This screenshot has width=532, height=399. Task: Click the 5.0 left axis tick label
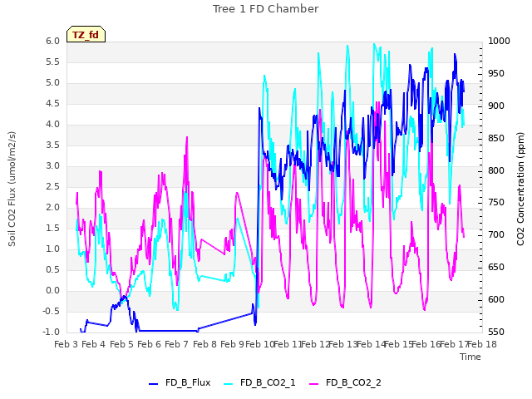click(53, 83)
